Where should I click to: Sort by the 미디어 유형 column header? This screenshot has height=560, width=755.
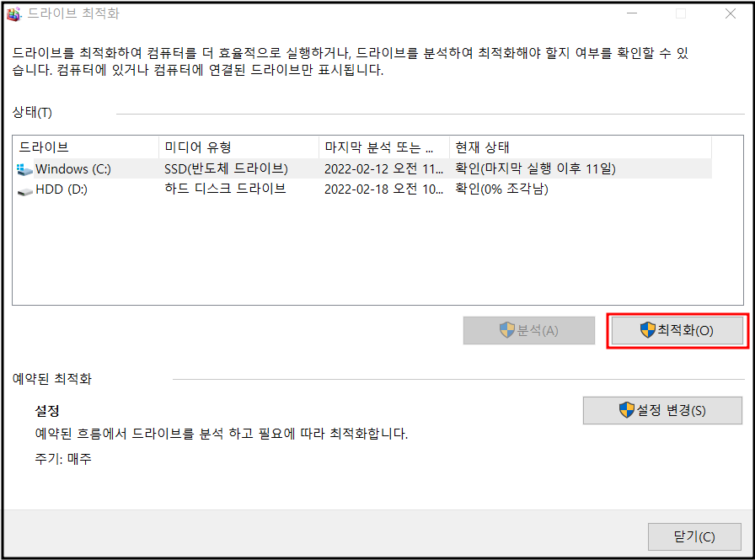click(238, 147)
